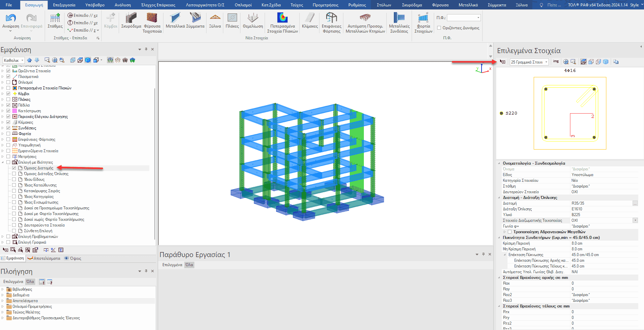Uncheck the Όμοιας Διατομής checkbox
The height and width of the screenshot is (330, 644).
click(x=14, y=168)
